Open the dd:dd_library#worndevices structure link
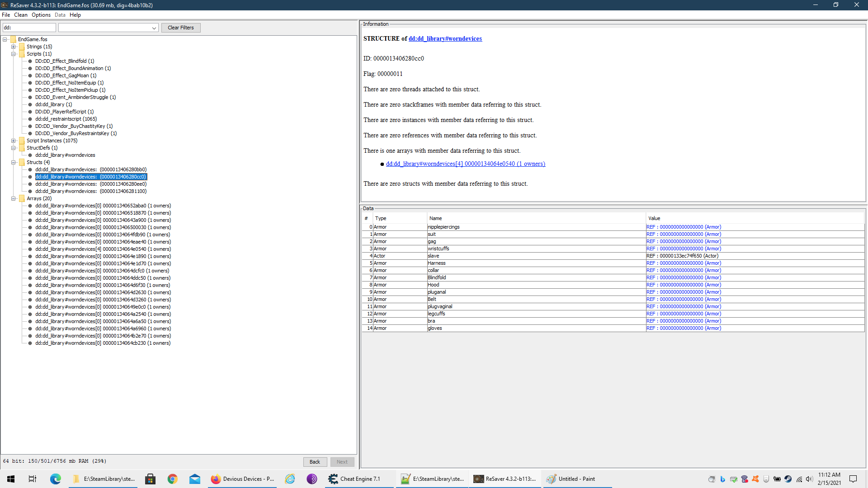Screen dimensions: 868x488 445,38
